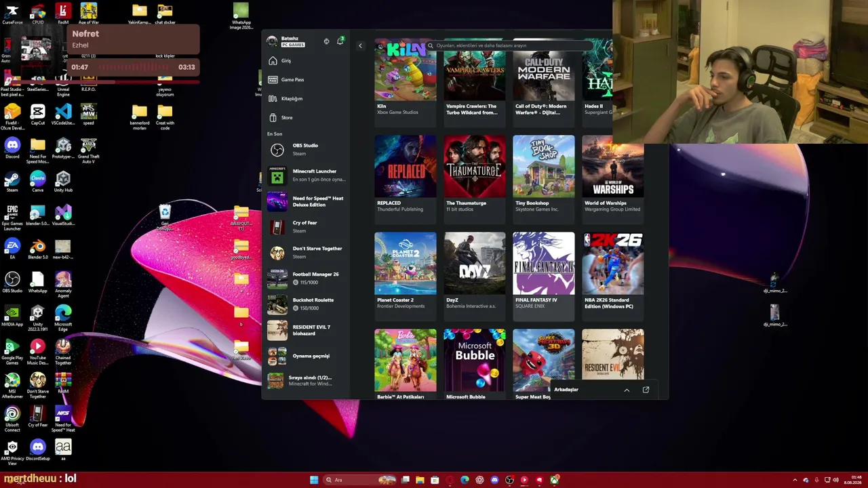Click the back arrow in Xbox app
Screen dimensions: 868x488
(x=360, y=45)
